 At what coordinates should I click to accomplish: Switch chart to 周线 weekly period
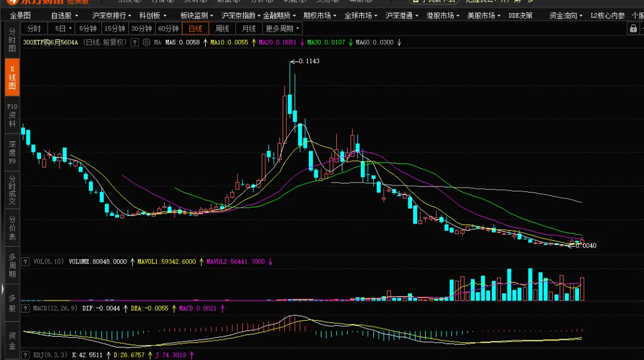coord(222,29)
